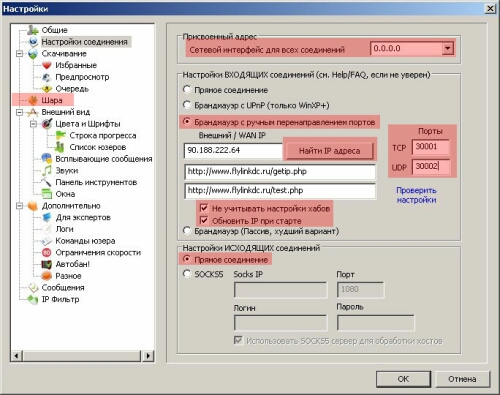Click the Внешний вид appearance icon

coord(33,112)
